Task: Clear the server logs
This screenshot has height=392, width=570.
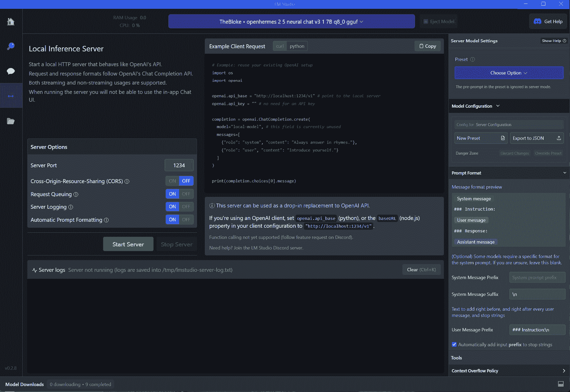Action: click(421, 270)
